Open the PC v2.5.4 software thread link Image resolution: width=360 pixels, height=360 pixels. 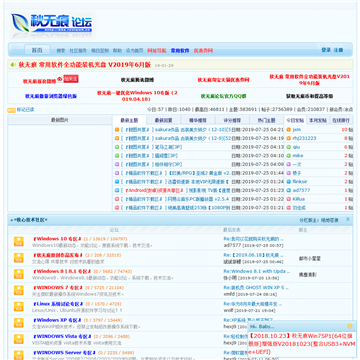tap(197, 199)
